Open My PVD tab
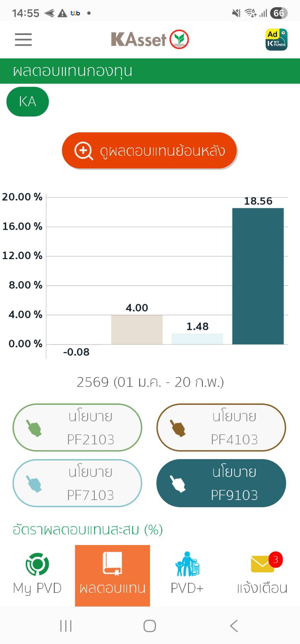 [x=37, y=575]
